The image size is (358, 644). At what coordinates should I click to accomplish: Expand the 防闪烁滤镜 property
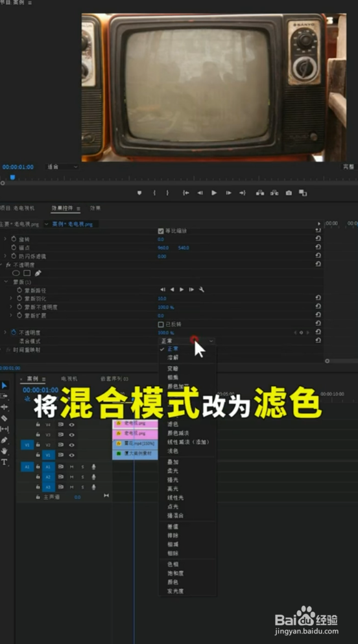tap(5, 257)
